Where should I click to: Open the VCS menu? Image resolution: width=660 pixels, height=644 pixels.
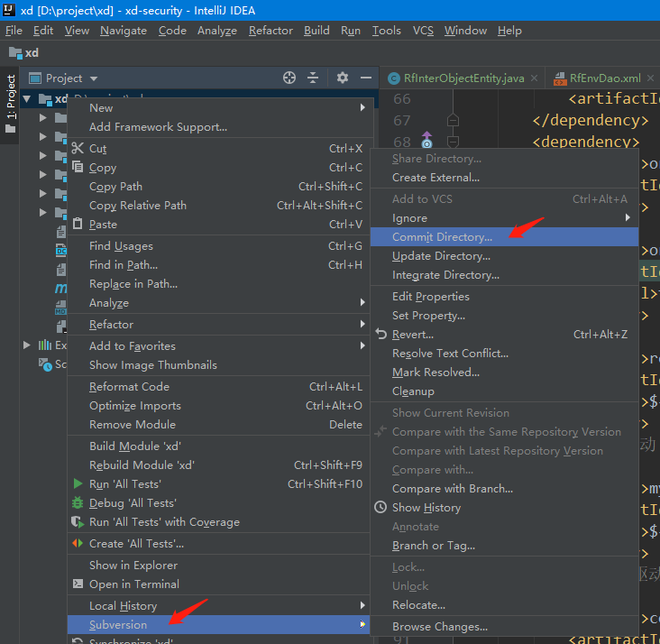click(x=423, y=31)
